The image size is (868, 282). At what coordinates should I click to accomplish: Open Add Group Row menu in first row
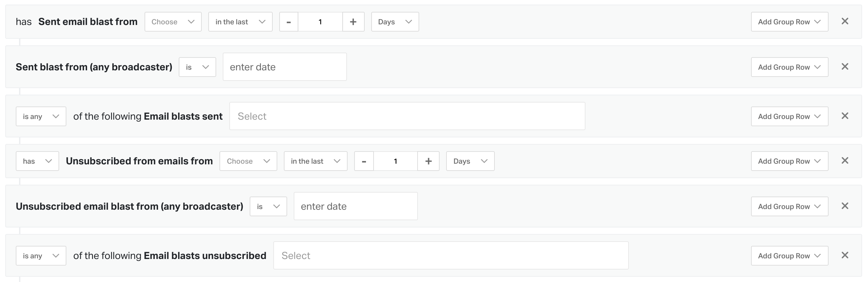pyautogui.click(x=789, y=22)
